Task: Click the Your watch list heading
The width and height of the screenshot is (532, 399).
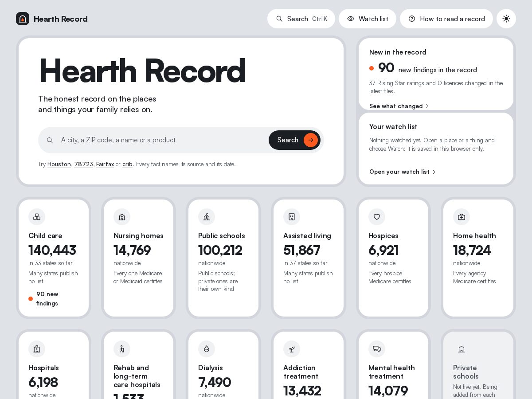Action: [x=393, y=126]
